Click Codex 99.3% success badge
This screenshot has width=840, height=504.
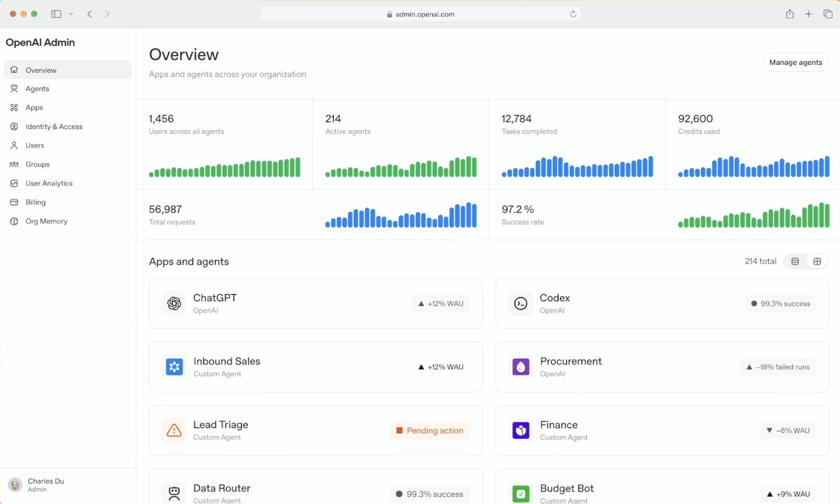781,304
